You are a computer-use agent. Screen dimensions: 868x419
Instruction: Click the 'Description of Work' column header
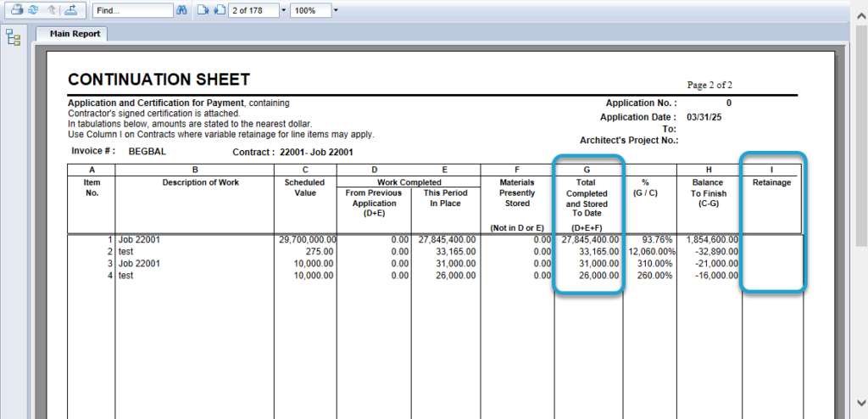(x=200, y=182)
